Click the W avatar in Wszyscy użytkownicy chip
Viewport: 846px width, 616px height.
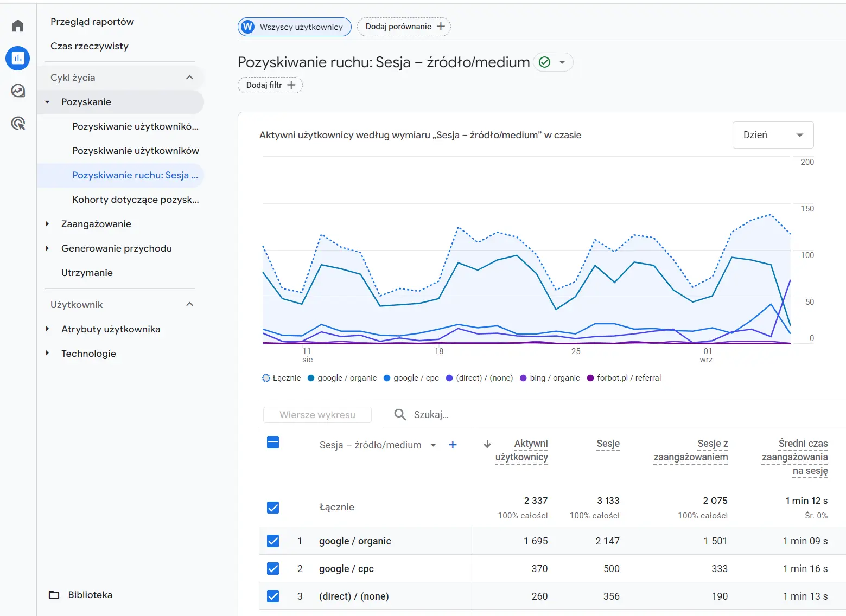(x=248, y=27)
